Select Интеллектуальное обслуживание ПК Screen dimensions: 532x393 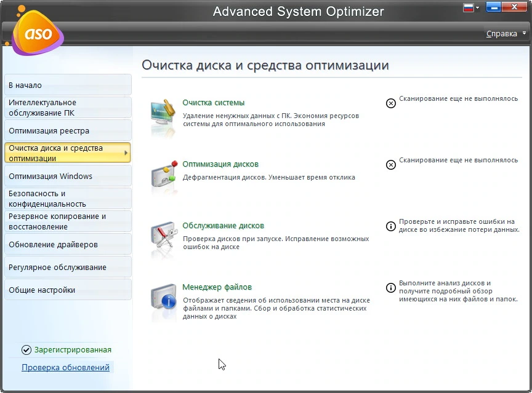[68, 108]
